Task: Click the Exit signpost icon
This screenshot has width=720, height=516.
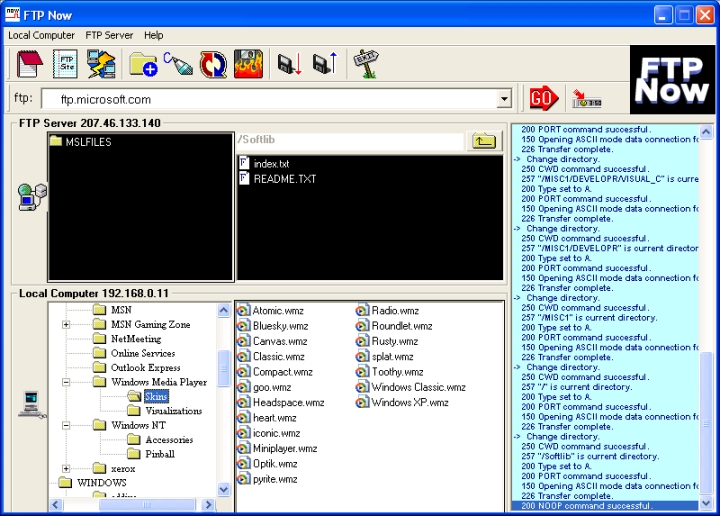Action: click(366, 64)
